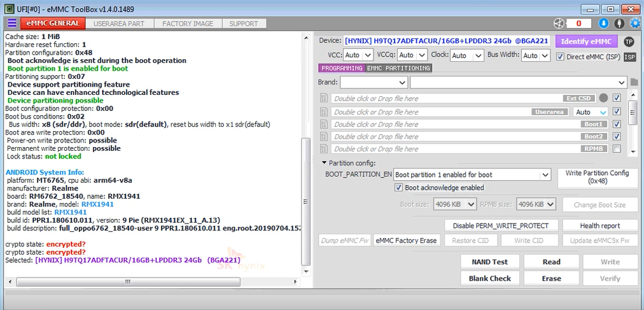Open the VCCq voltage dropdown

[x=412, y=55]
